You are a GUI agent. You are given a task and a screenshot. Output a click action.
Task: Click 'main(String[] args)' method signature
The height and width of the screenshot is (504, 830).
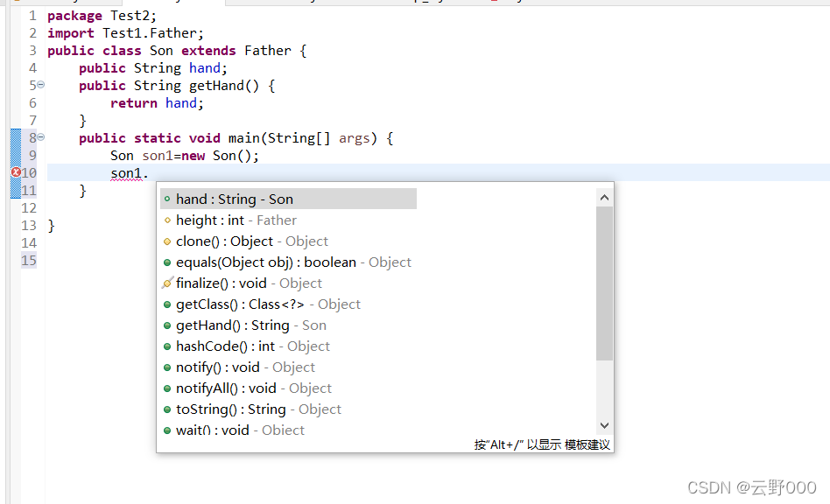(x=303, y=138)
